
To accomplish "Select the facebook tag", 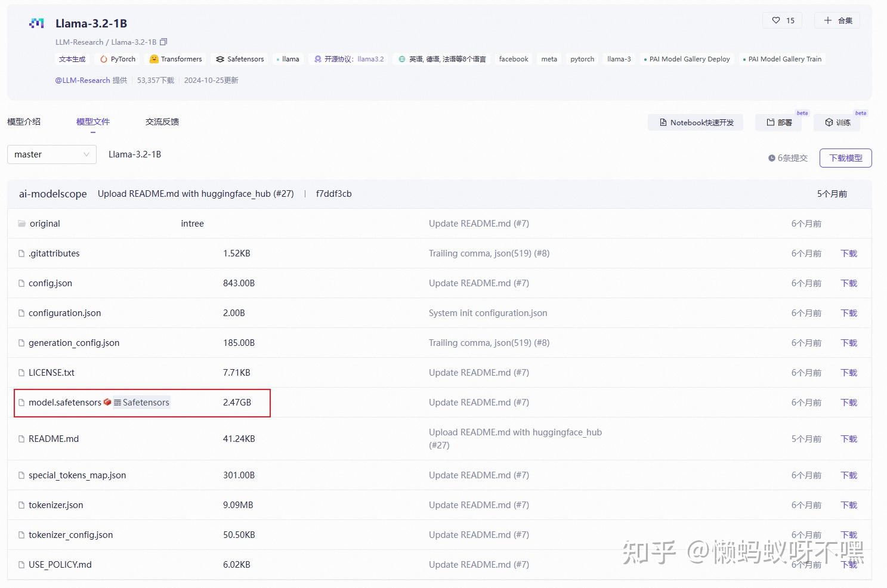I will 514,59.
